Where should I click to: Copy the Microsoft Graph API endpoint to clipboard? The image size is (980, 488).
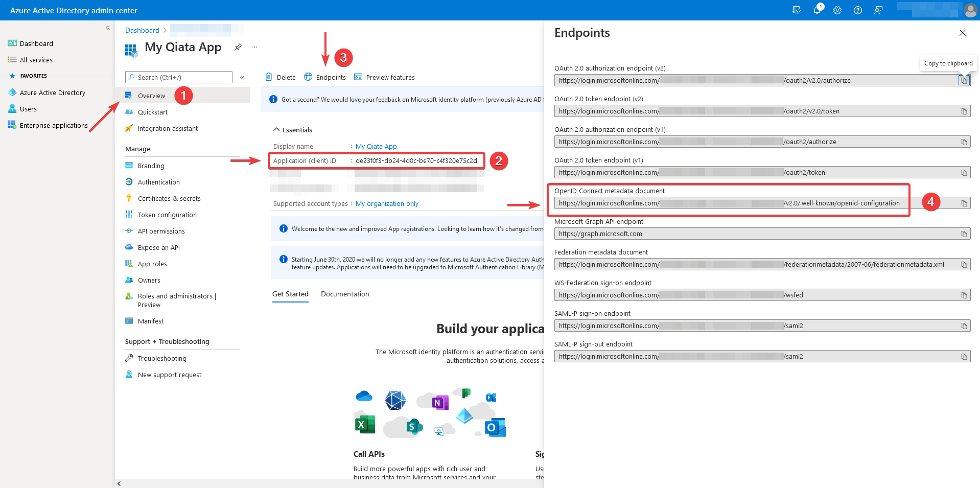965,234
